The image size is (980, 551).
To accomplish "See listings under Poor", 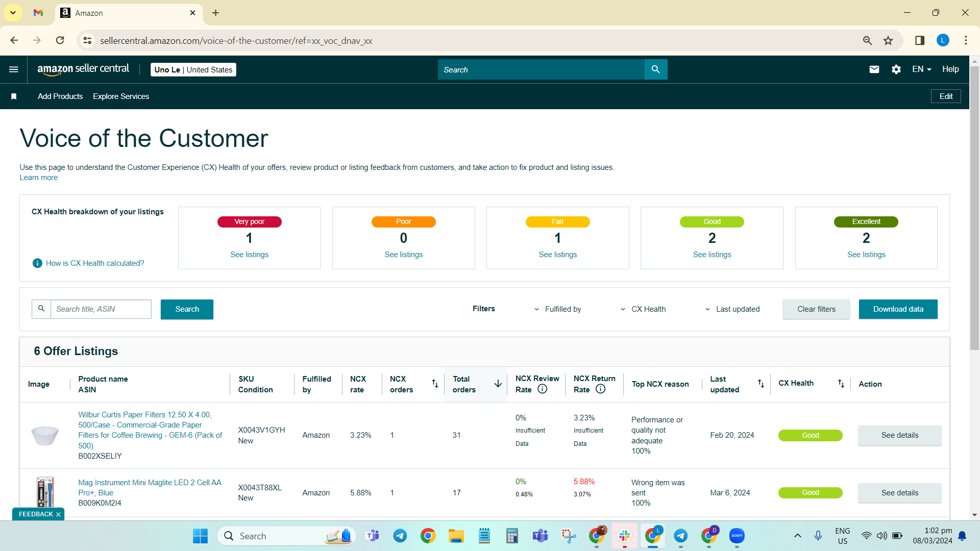I will (404, 255).
